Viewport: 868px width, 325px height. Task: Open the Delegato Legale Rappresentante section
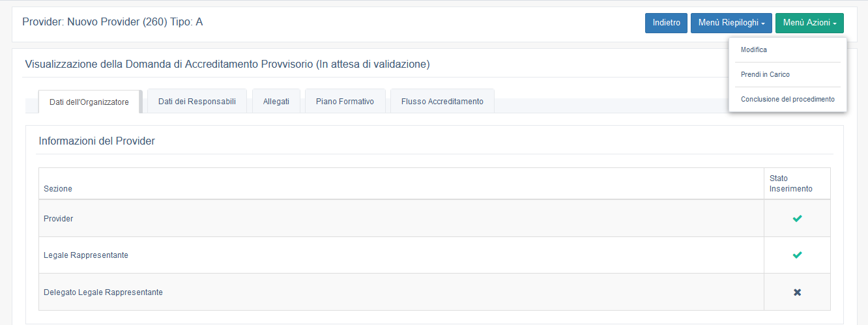(103, 292)
